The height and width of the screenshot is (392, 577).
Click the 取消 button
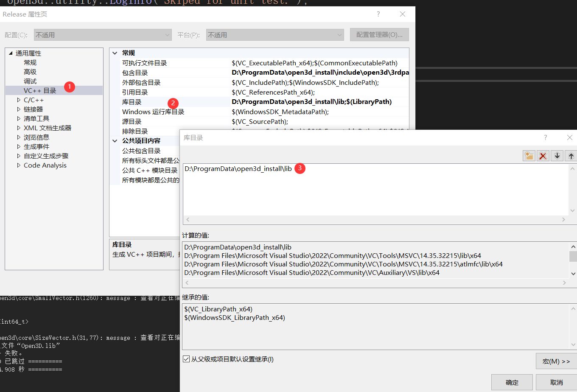click(x=556, y=382)
